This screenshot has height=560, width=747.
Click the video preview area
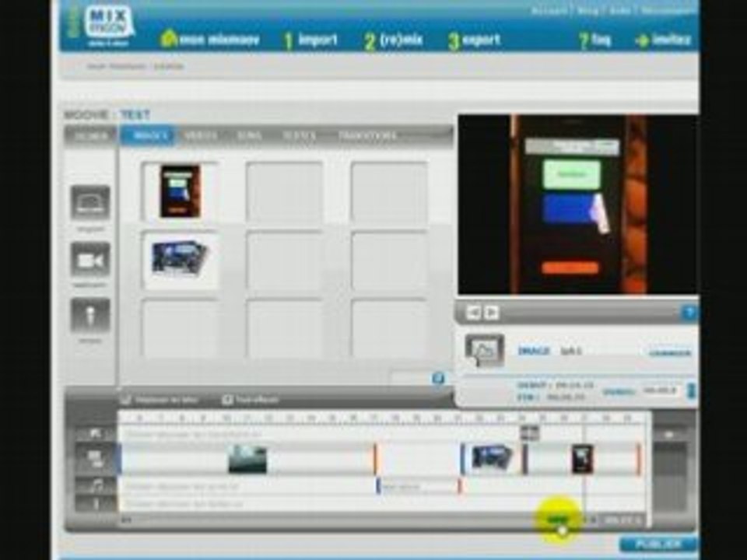tap(577, 205)
